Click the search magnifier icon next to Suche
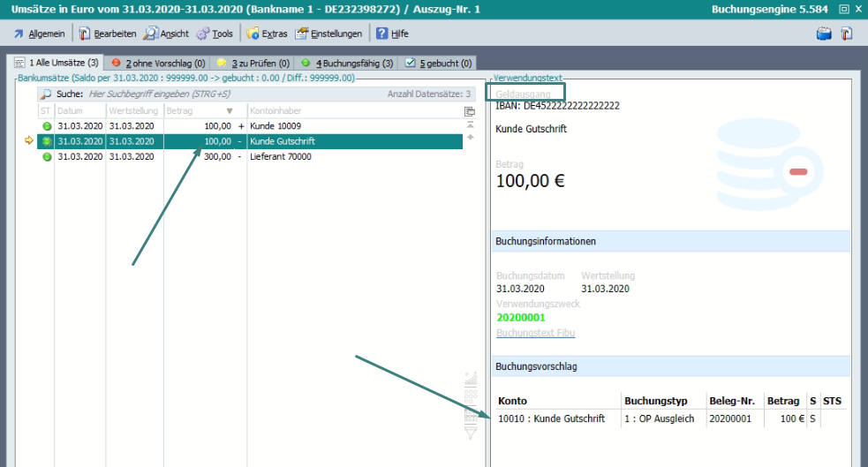868x467 pixels. click(x=46, y=94)
